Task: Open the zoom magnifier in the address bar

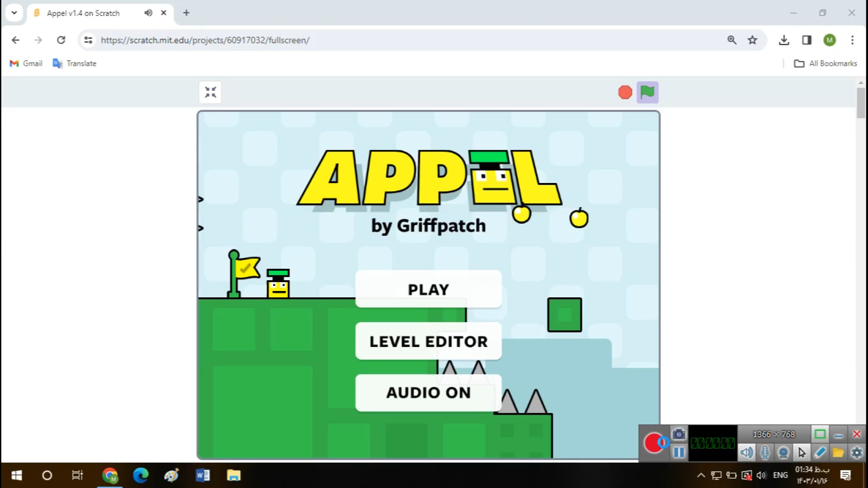Action: tap(732, 40)
